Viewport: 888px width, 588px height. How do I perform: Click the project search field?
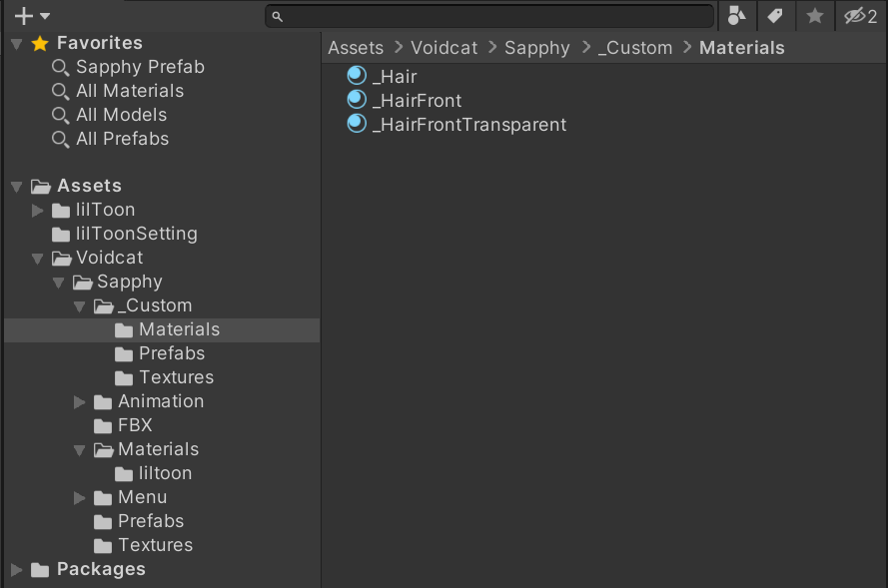[x=489, y=16]
